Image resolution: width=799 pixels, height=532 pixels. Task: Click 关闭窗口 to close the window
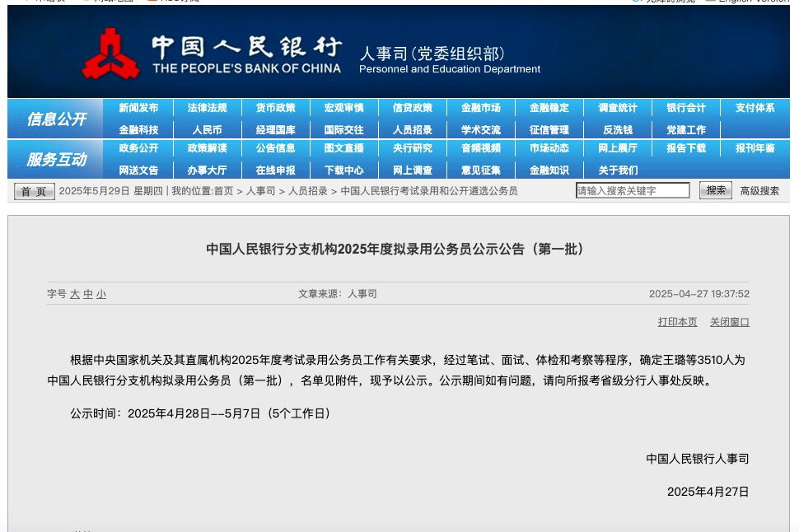(x=730, y=322)
